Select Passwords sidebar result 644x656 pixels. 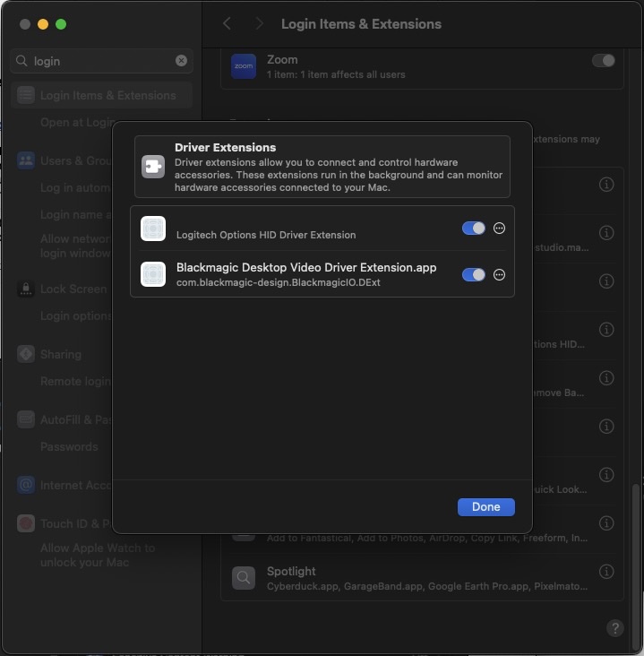click(69, 447)
